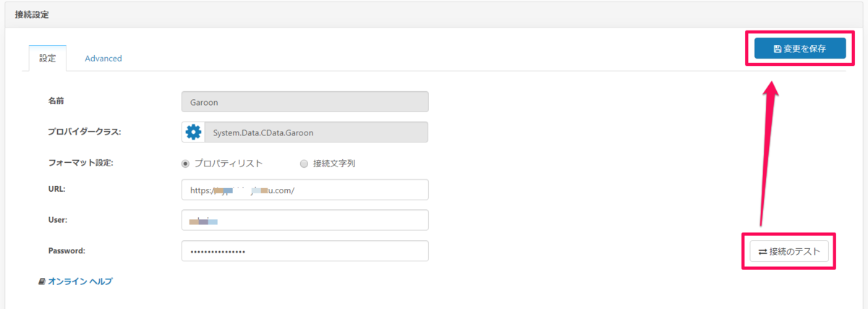Focus the User input field
Image resolution: width=868 pixels, height=309 pixels.
pos(305,220)
